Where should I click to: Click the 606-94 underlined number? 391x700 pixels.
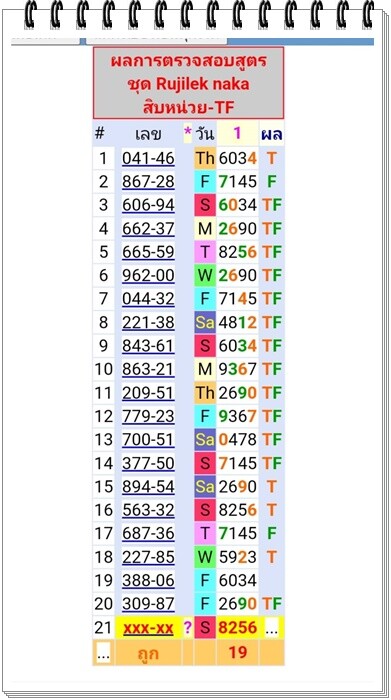(x=148, y=205)
